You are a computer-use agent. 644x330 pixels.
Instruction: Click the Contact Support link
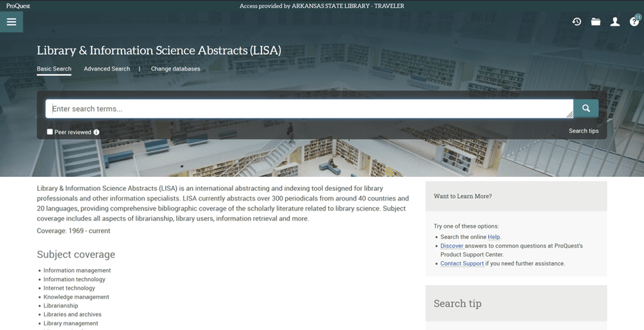462,263
